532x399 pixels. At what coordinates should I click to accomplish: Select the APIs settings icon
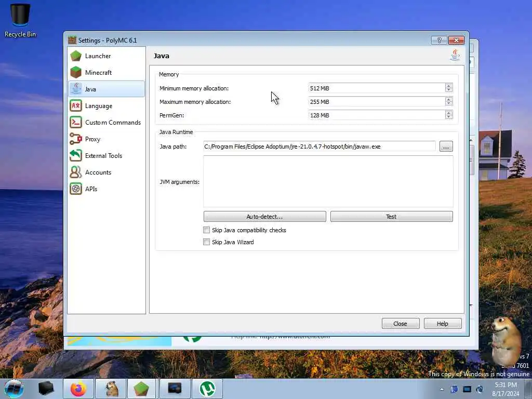click(x=76, y=189)
